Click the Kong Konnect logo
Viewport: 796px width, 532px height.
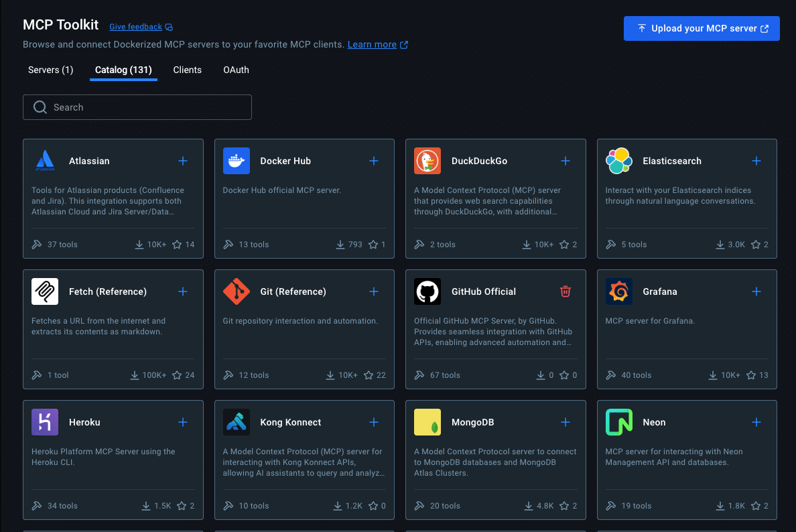click(x=236, y=422)
